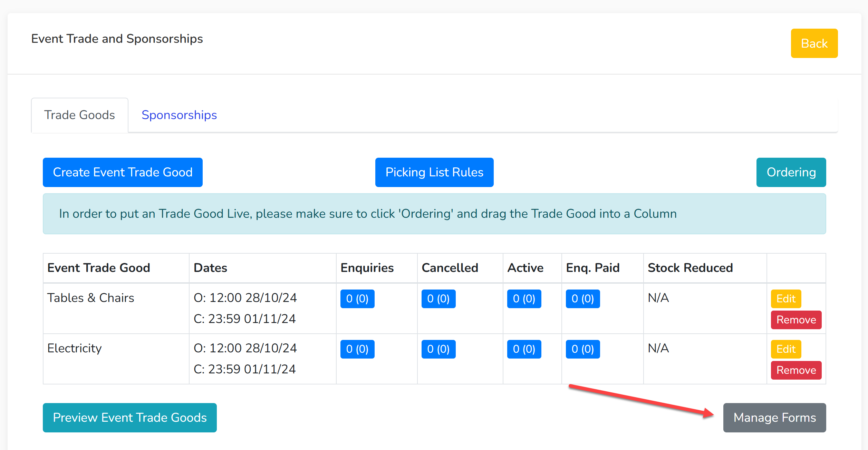Click the yellow Back button
Viewport: 868px width, 450px height.
[x=814, y=43]
